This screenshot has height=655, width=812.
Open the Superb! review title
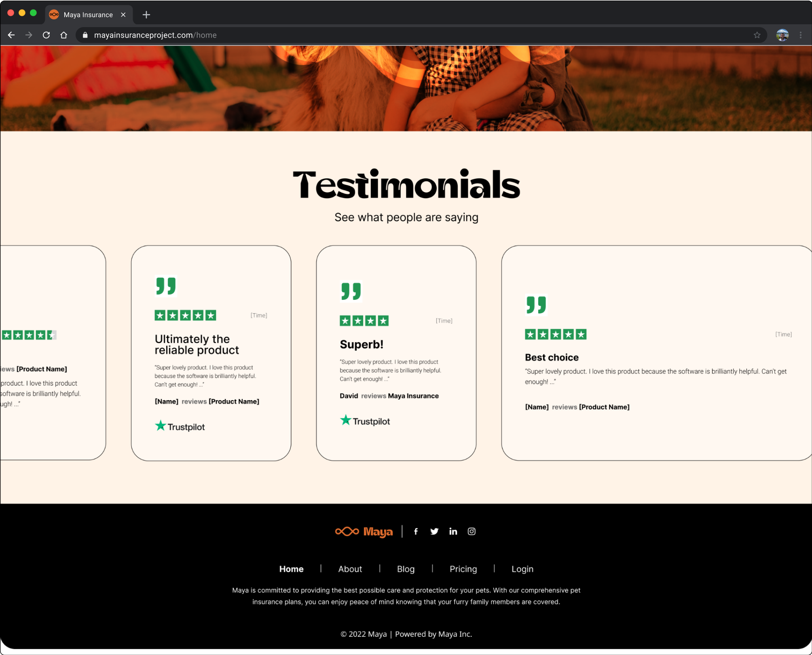coord(362,344)
